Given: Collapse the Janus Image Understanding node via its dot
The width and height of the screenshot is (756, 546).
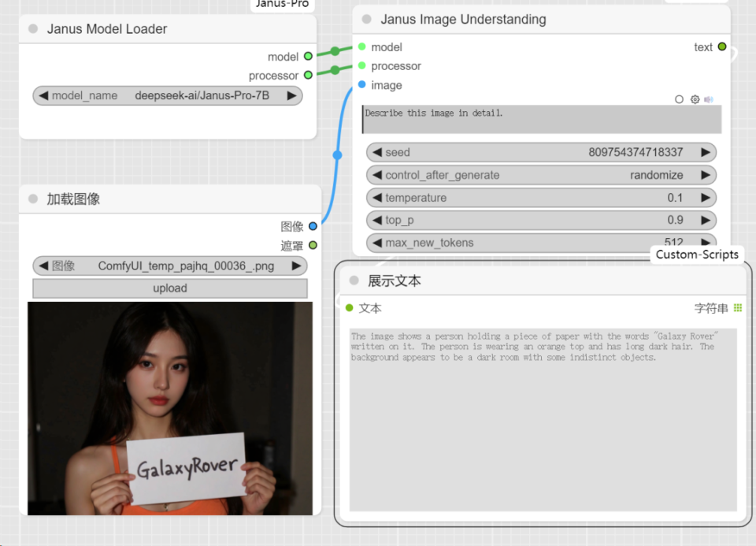Looking at the screenshot, I should pyautogui.click(x=367, y=20).
